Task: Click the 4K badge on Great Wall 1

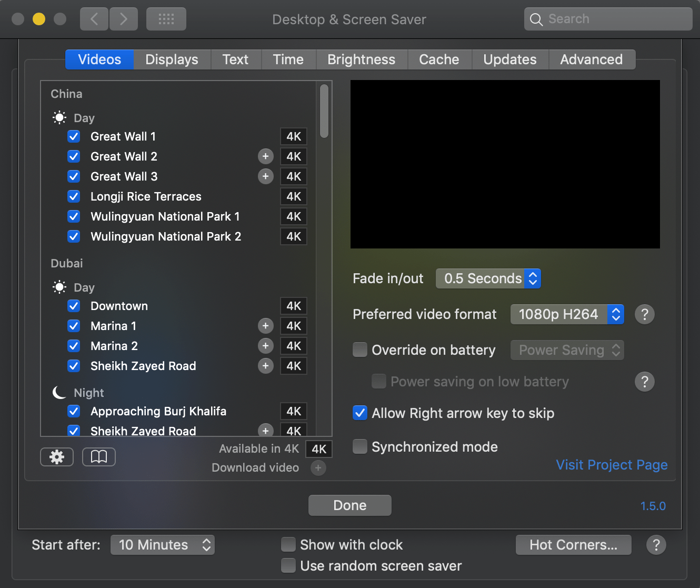Action: pos(294,136)
